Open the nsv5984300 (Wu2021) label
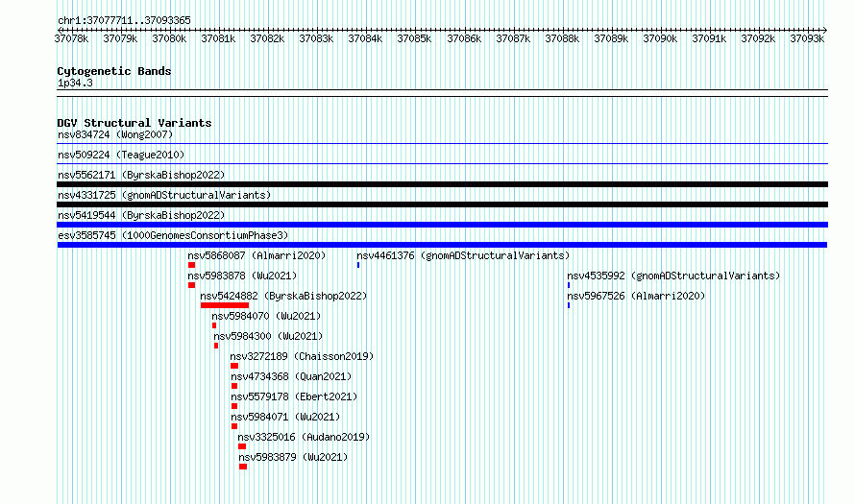 click(x=268, y=336)
